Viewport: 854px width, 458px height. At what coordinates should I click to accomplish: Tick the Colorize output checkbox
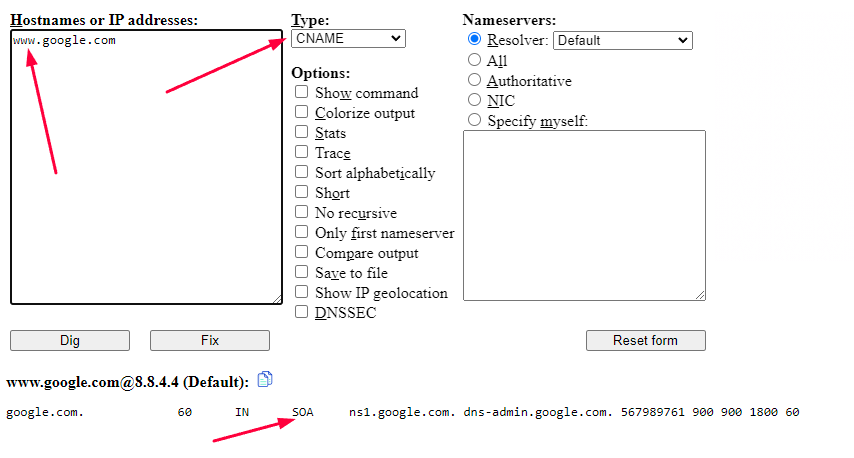(x=301, y=112)
